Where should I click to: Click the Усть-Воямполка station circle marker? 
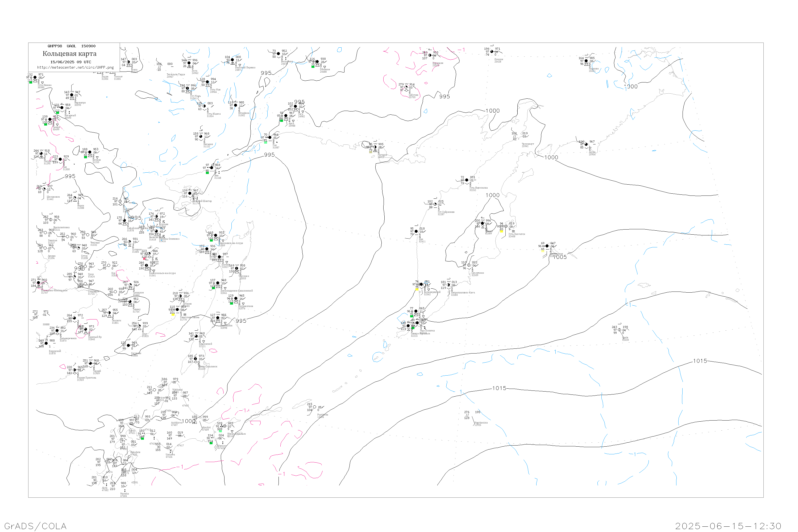467,180
